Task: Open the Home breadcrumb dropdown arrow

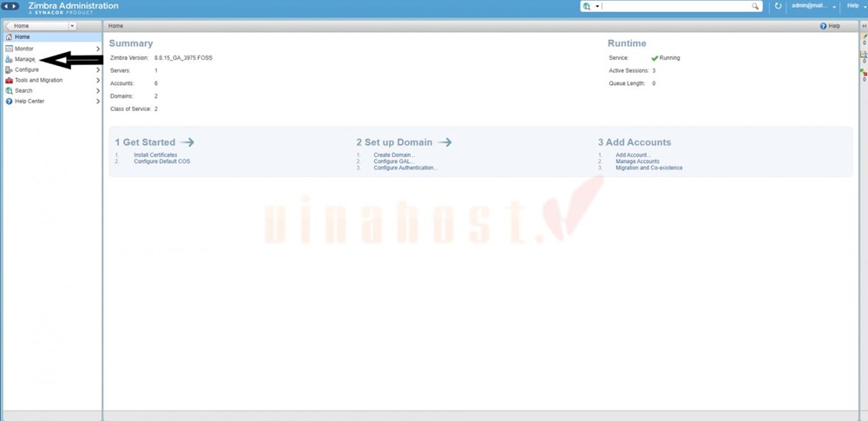Action: pyautogui.click(x=72, y=26)
